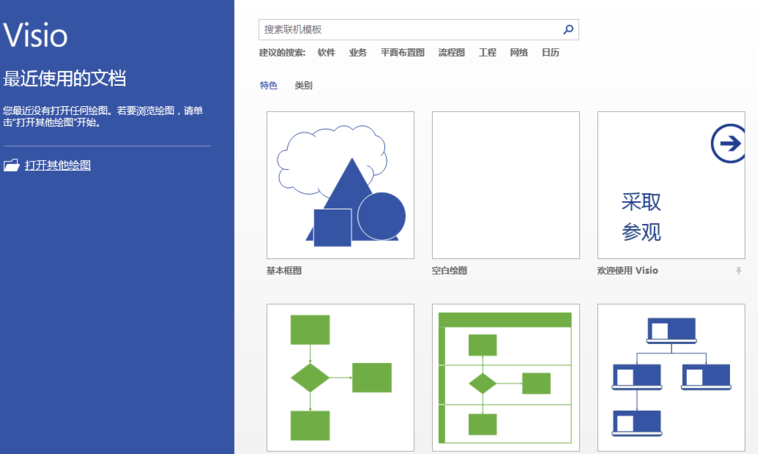Choose the green basic flowchart template
Viewport: 758px width, 454px height.
click(340, 377)
